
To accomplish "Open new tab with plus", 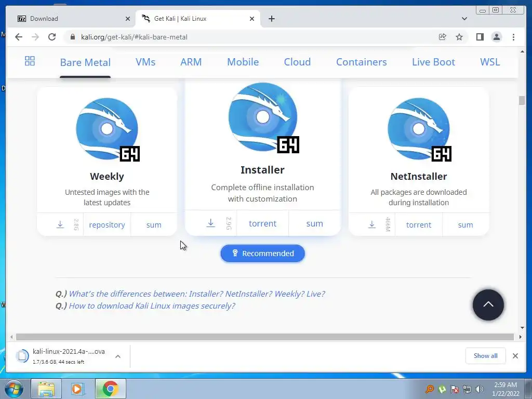I will click(x=272, y=19).
